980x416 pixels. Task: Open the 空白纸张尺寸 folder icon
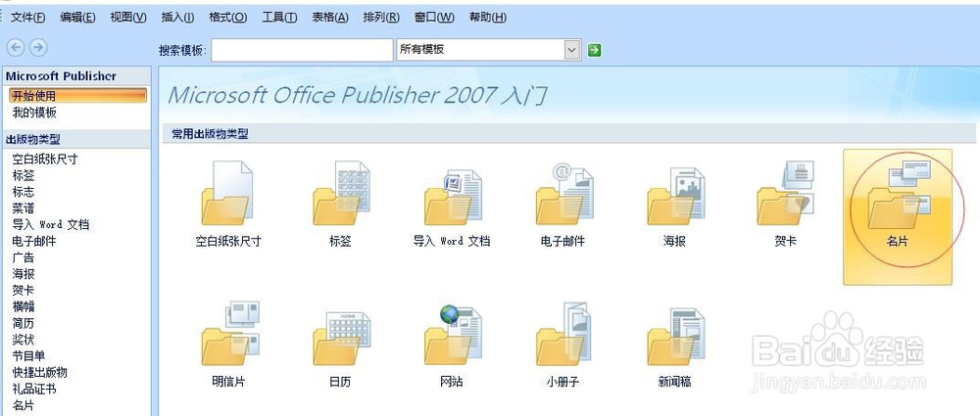227,193
